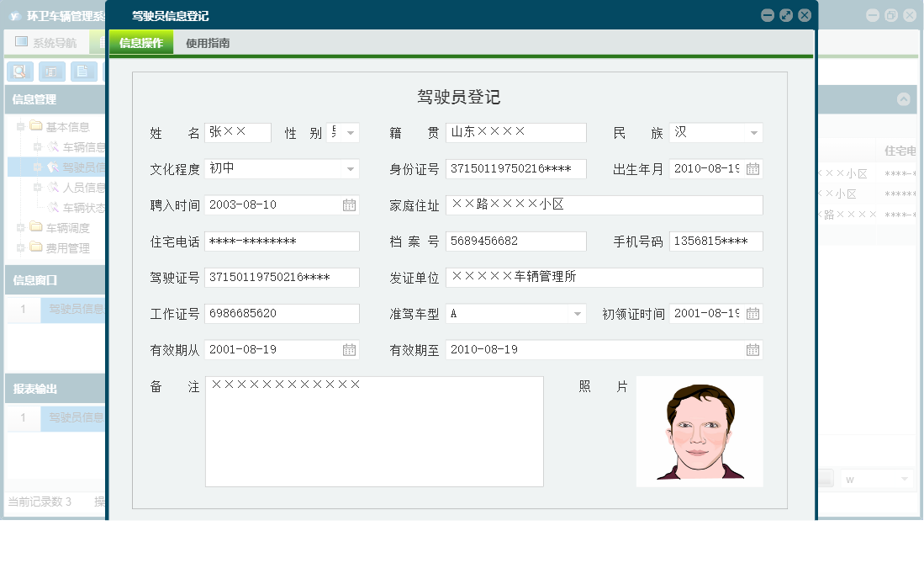Open the 文化程度 dropdown

pyautogui.click(x=351, y=168)
